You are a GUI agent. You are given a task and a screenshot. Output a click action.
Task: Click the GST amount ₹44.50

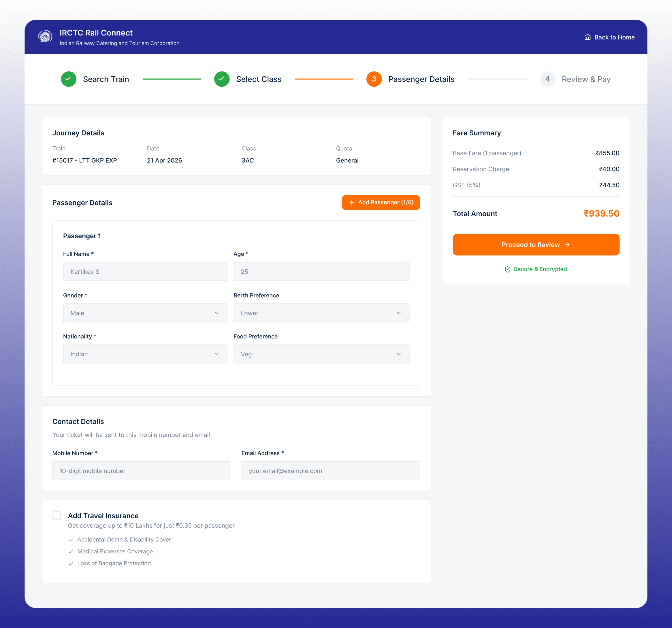click(609, 185)
